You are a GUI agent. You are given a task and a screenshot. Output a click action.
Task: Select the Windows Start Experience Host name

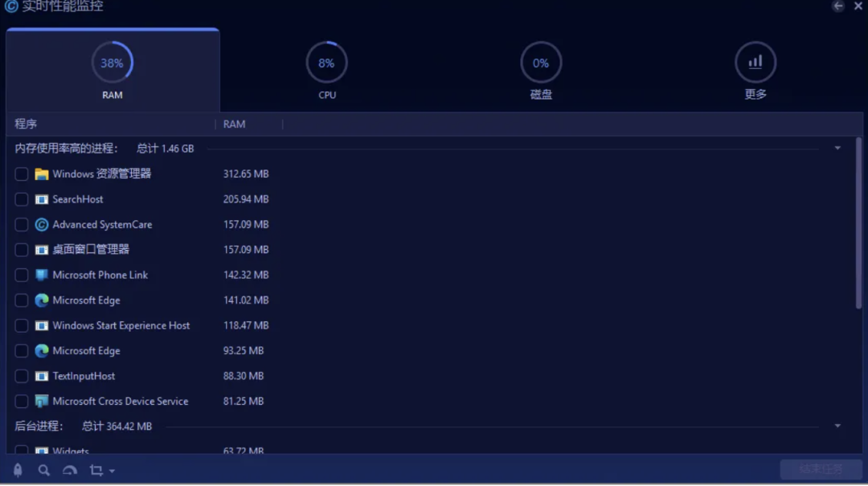[x=121, y=325]
